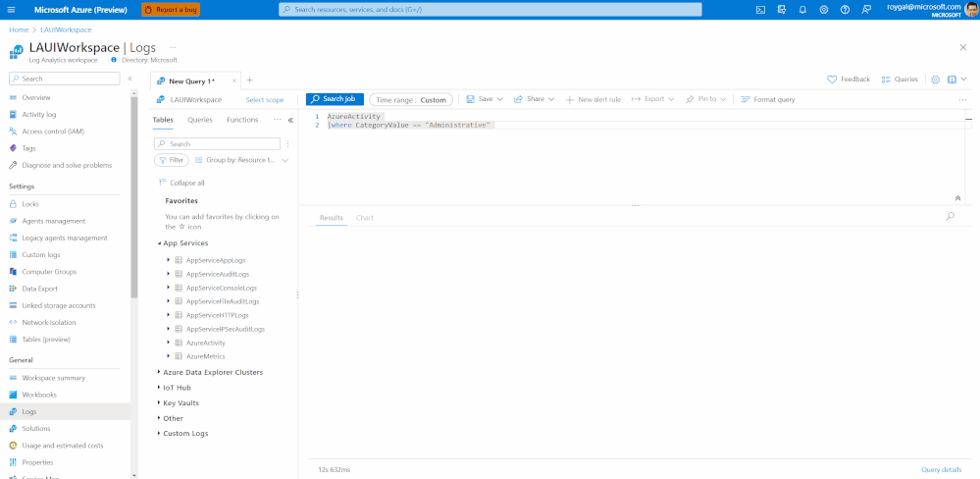Viewport: 980px width, 479px height.
Task: Click the Report a bug button
Action: (171, 10)
